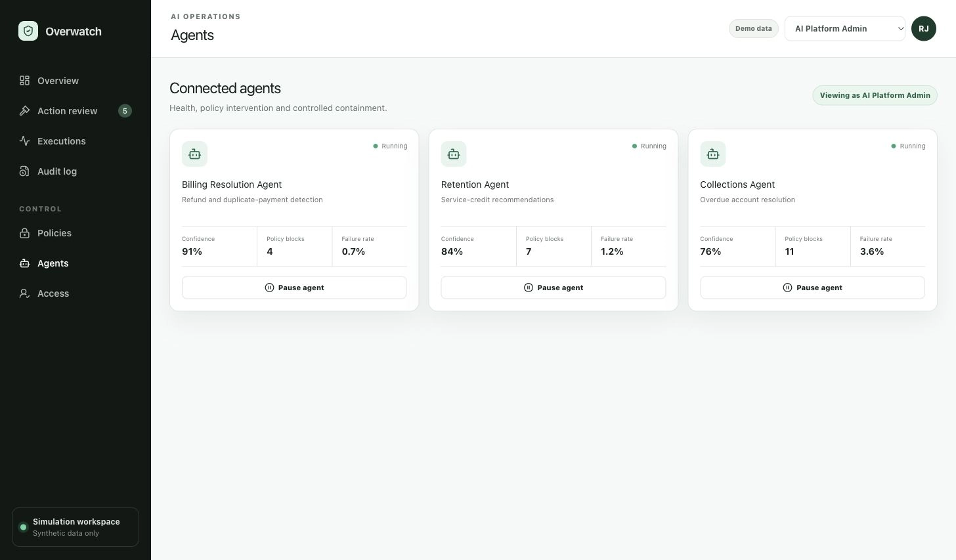The height and width of the screenshot is (560, 956).
Task: Click the Policy blocks value 7
Action: pyautogui.click(x=529, y=251)
